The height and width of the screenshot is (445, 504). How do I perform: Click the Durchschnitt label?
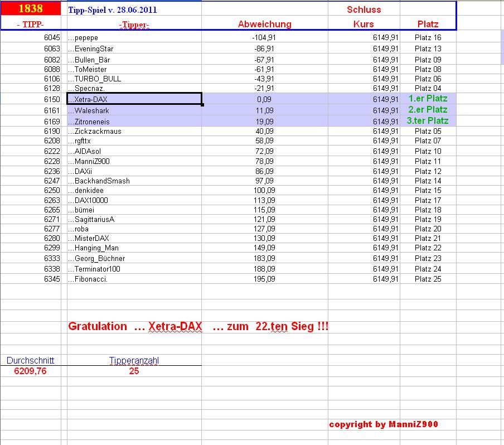pos(30,360)
